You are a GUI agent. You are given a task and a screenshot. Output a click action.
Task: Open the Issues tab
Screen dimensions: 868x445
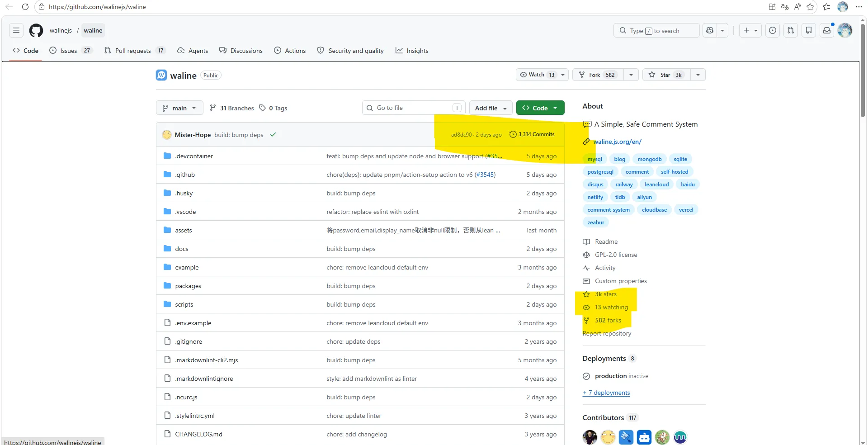pos(70,51)
